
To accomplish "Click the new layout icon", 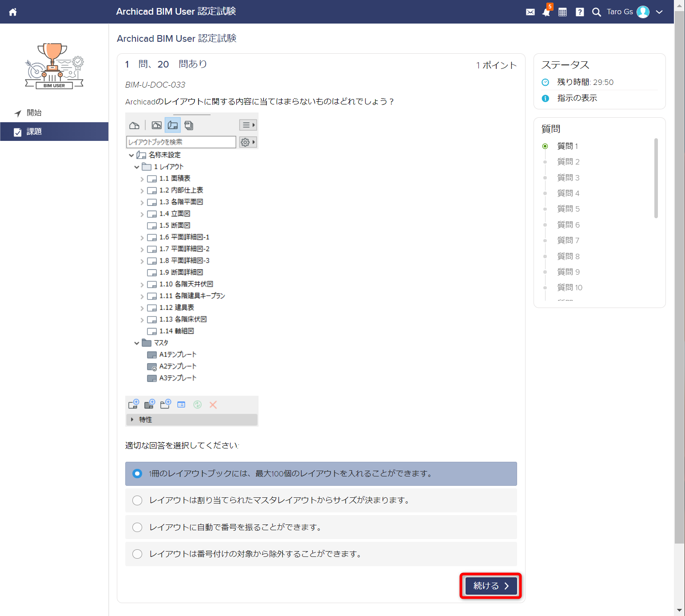I will click(x=134, y=404).
